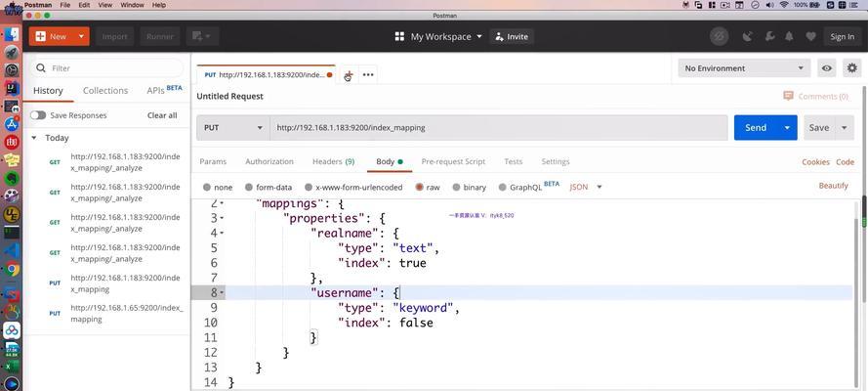Viewport: 868px width, 391px height.
Task: Open the New button dropdown arrow
Action: click(x=81, y=36)
